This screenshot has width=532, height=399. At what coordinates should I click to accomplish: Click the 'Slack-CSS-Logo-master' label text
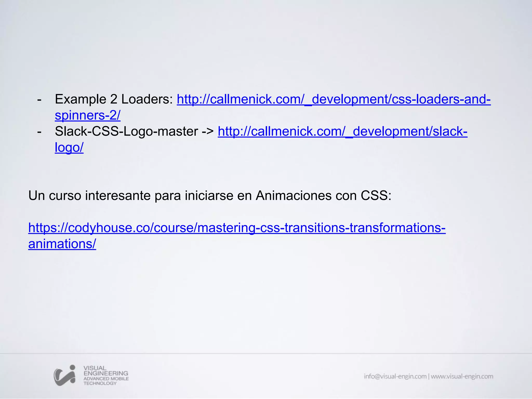tap(126, 131)
